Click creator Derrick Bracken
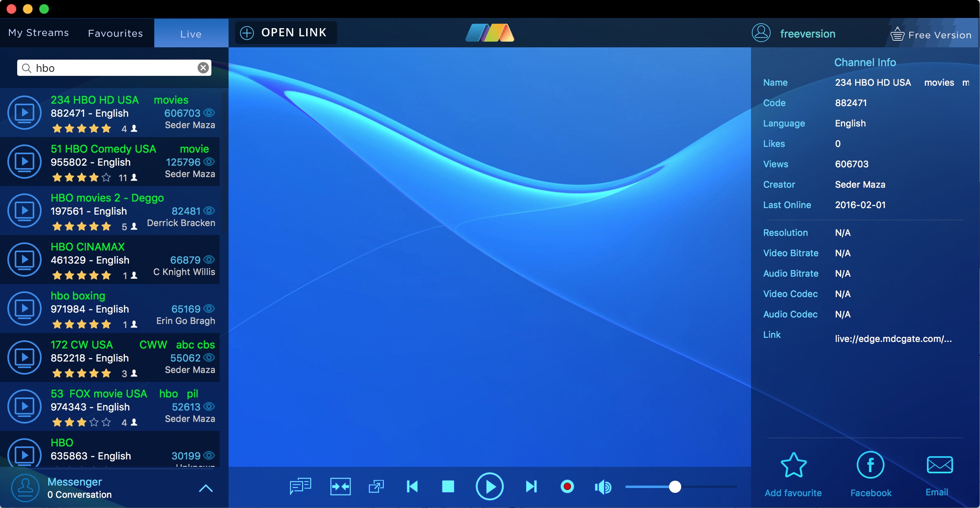Screen dimensions: 980x508 [x=181, y=223]
